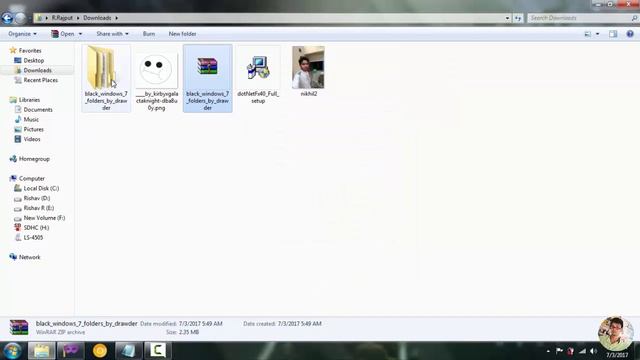Image resolution: width=640 pixels, height=360 pixels.
Task: Toggle the preview pane button
Action: 613,34
